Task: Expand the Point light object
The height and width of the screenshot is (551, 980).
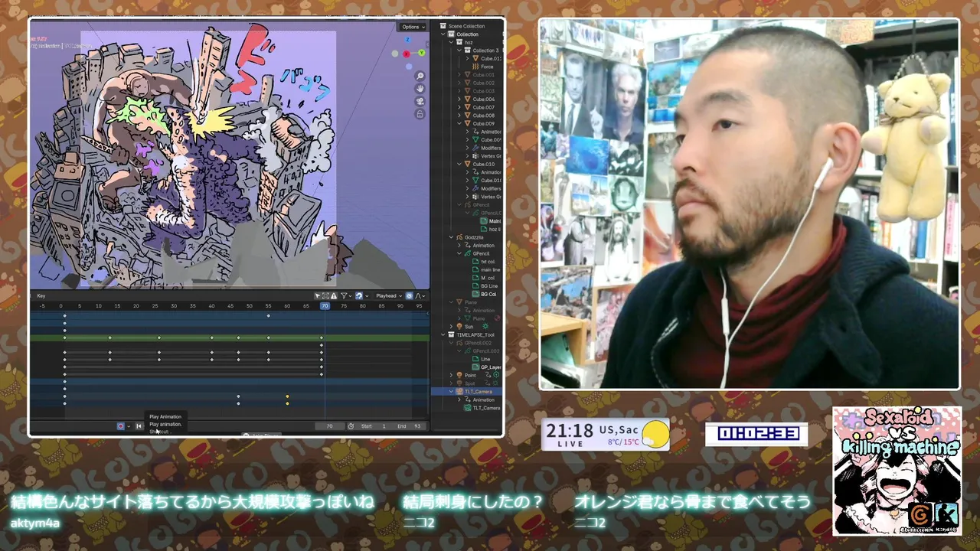Action: (451, 375)
